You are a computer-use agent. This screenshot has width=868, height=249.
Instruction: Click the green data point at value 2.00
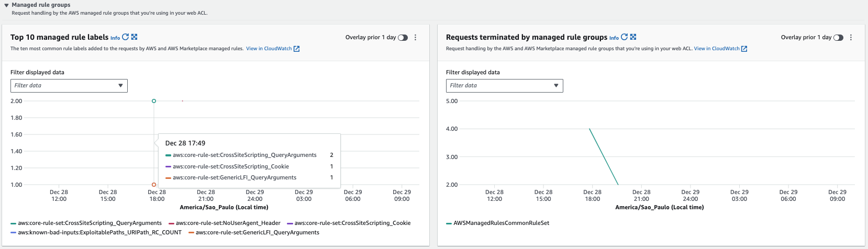(154, 101)
